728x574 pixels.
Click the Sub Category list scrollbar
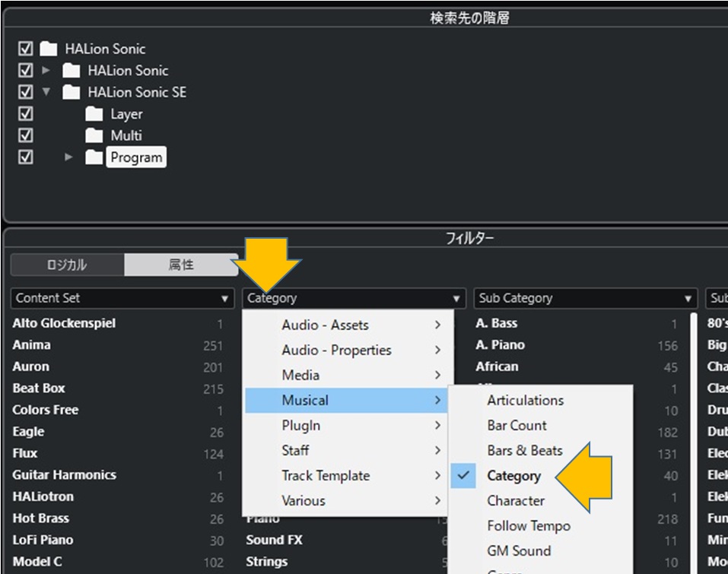[x=694, y=441]
